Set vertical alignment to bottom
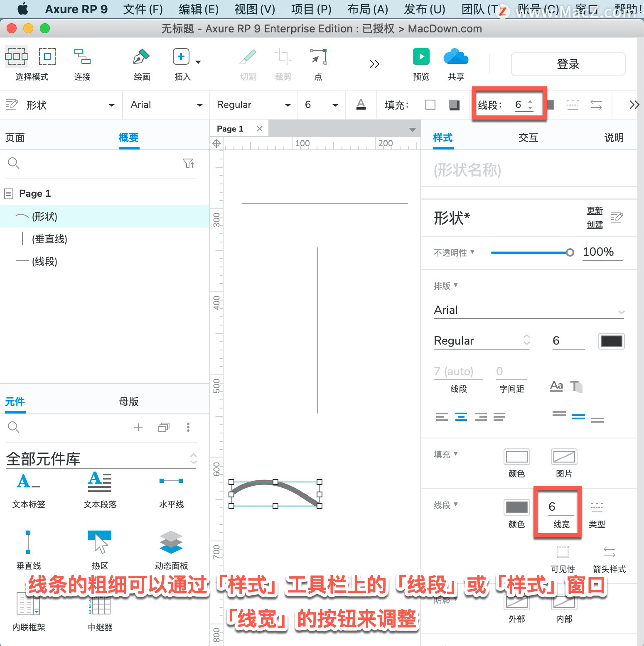 [597, 420]
